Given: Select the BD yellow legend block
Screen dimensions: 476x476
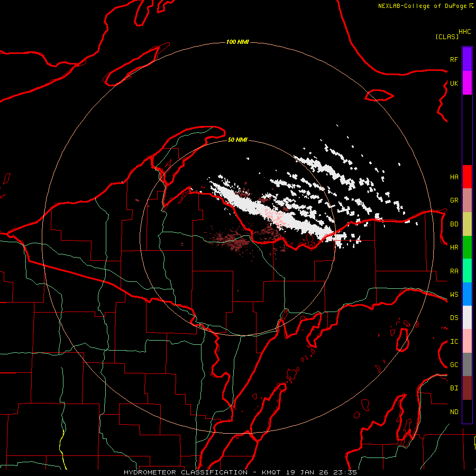Looking at the screenshot, I should [467, 224].
